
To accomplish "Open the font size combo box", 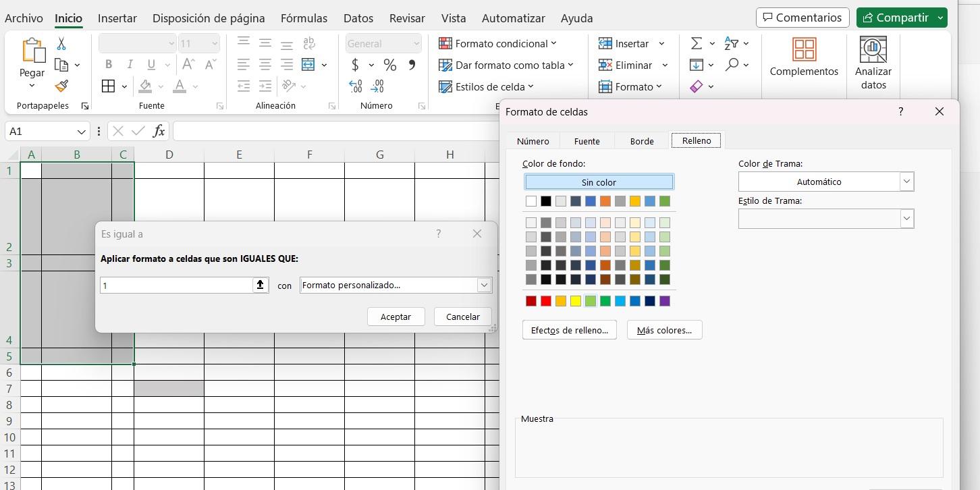I will tap(199, 43).
